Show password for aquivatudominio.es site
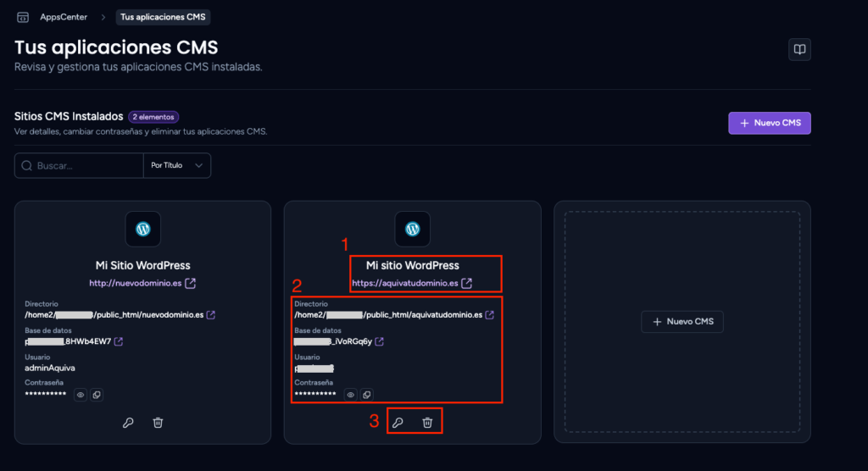Viewport: 868px width, 471px height. [350, 395]
